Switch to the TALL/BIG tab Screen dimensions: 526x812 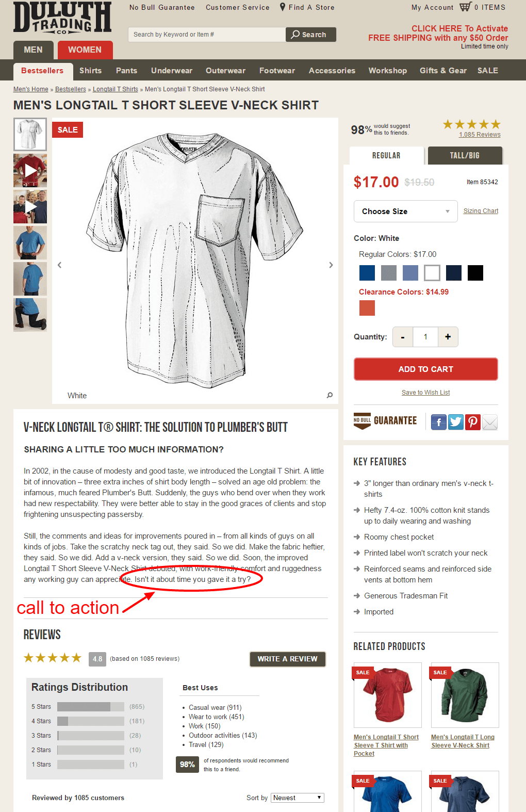pos(465,155)
